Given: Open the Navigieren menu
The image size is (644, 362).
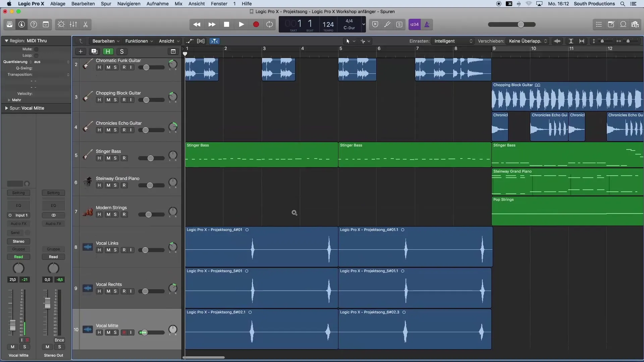Looking at the screenshot, I should 129,4.
